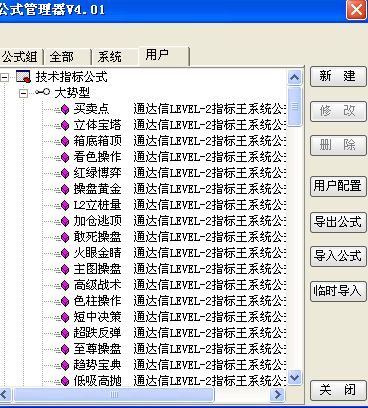Click the magenta cube icon beside 买卖点
This screenshot has width=368, height=408.
tap(65, 109)
